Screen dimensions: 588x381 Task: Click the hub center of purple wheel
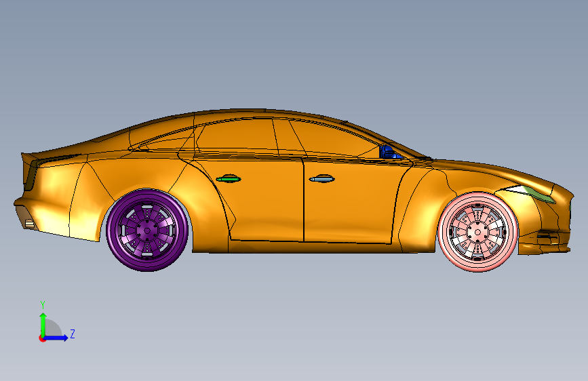tap(147, 230)
